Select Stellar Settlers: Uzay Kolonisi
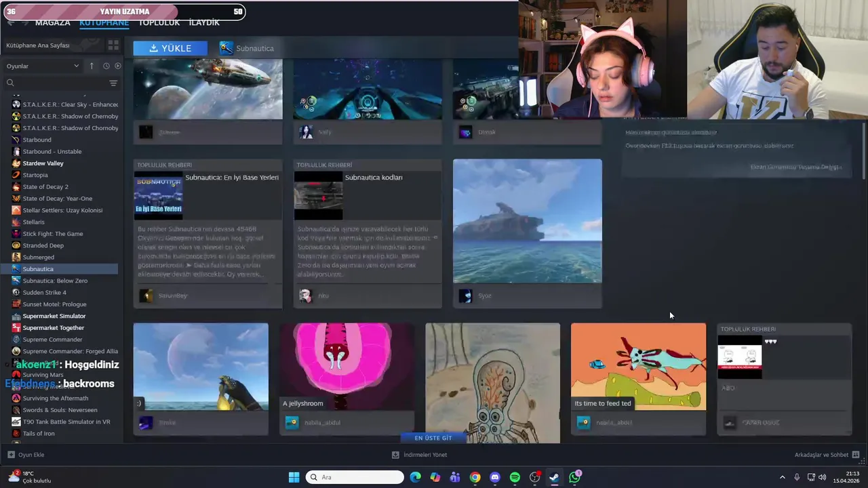Image resolution: width=868 pixels, height=488 pixels. pos(62,210)
